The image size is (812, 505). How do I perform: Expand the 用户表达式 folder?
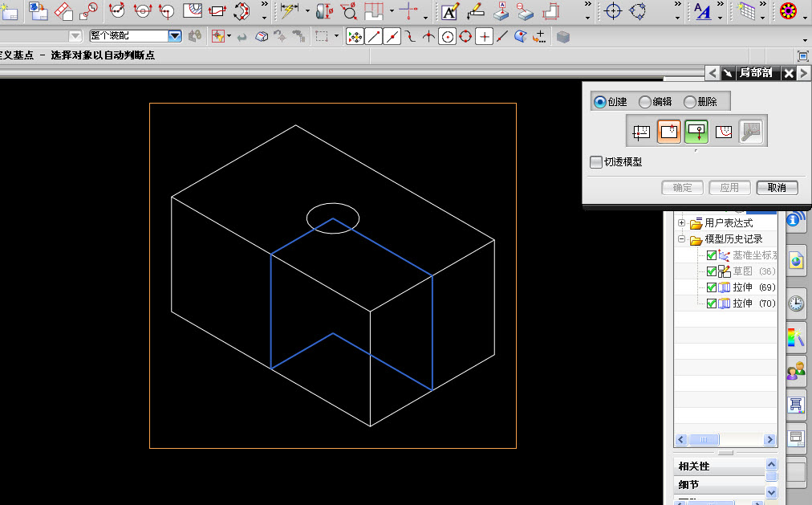[x=681, y=222]
